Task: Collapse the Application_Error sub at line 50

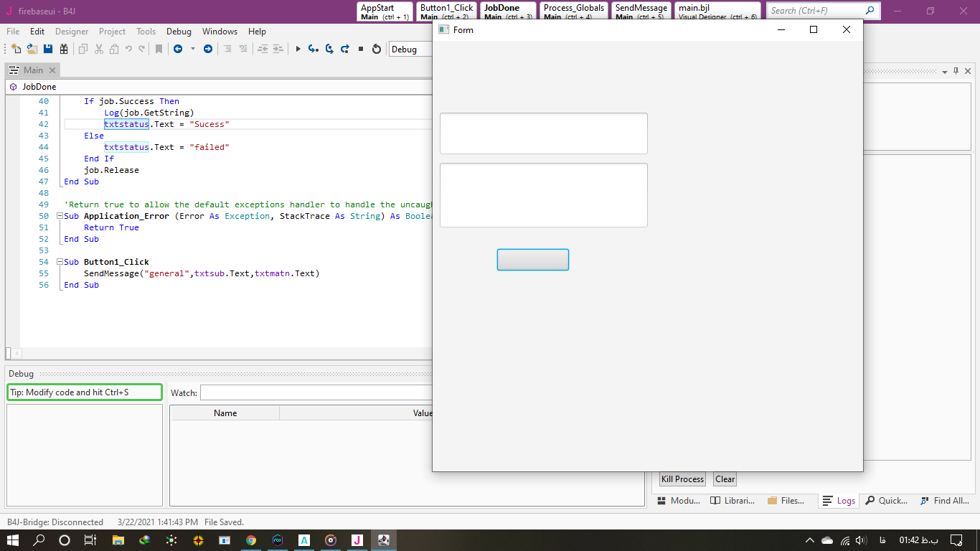Action: pos(60,216)
